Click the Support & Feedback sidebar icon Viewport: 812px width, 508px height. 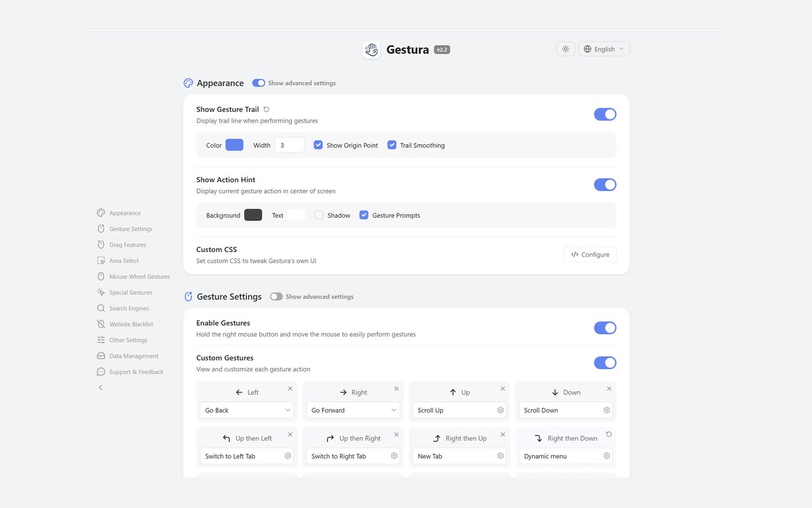[x=101, y=372]
